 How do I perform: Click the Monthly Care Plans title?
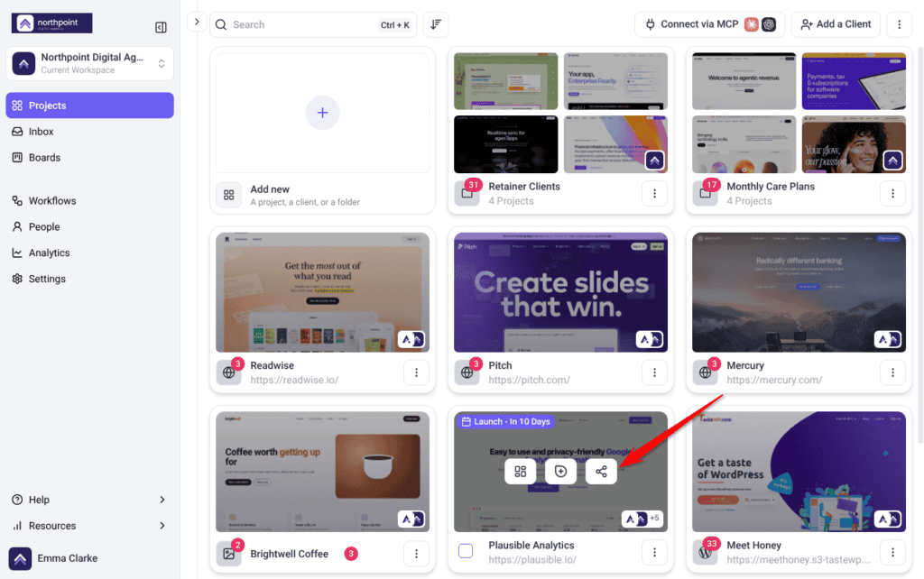[x=771, y=186]
